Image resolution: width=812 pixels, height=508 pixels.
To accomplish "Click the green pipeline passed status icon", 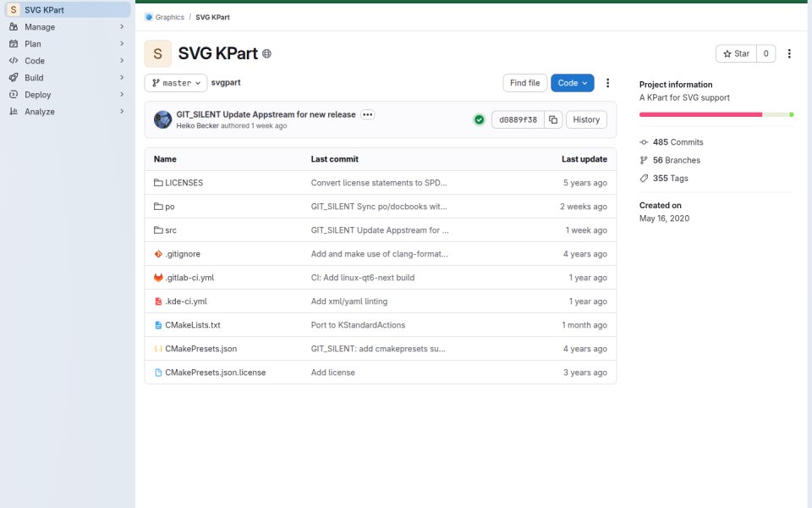I will pos(479,119).
